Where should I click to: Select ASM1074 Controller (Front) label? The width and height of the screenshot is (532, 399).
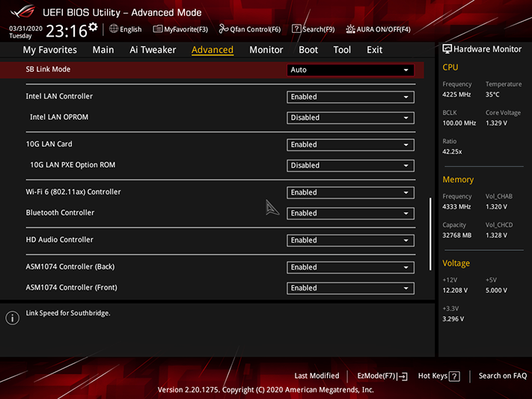pos(72,287)
